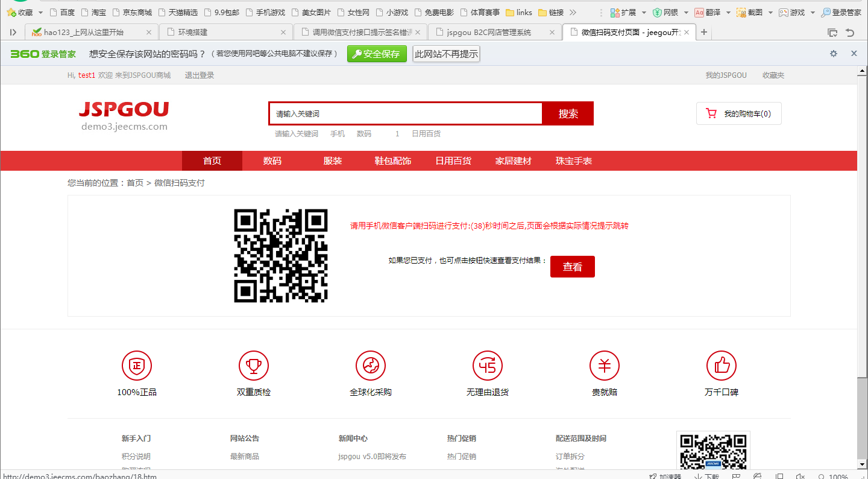The width and height of the screenshot is (868, 479).
Task: Click the red 查看 button
Action: tap(572, 267)
